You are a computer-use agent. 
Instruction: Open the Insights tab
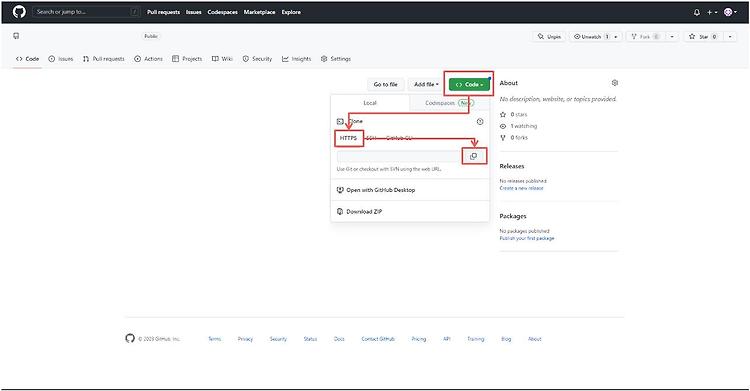coord(297,59)
